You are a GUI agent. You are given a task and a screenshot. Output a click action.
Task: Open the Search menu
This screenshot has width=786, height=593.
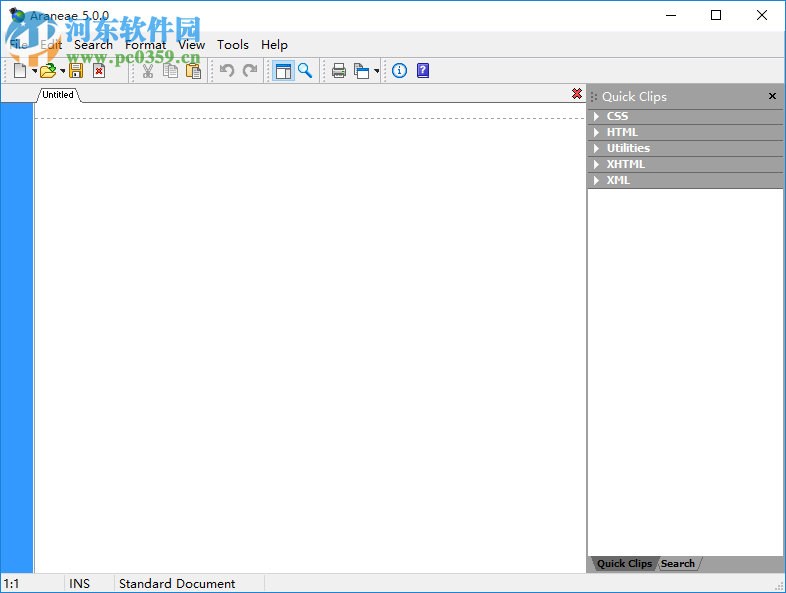point(93,45)
